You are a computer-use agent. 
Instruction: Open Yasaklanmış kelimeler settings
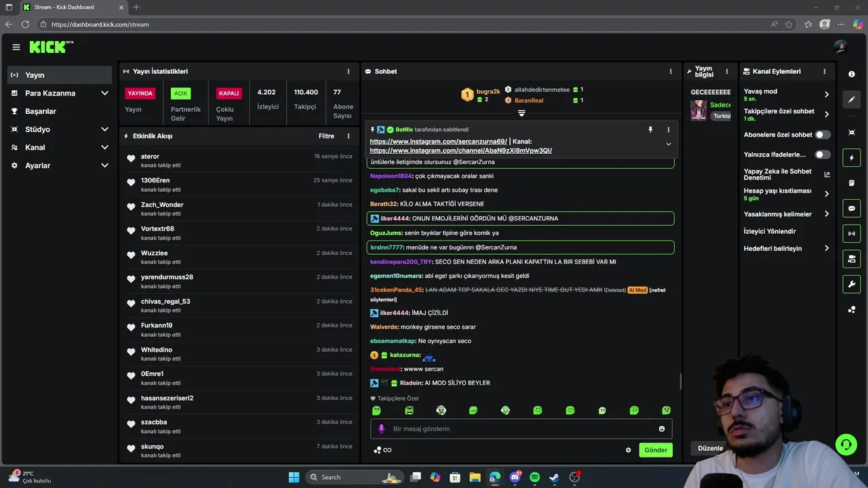pos(787,214)
